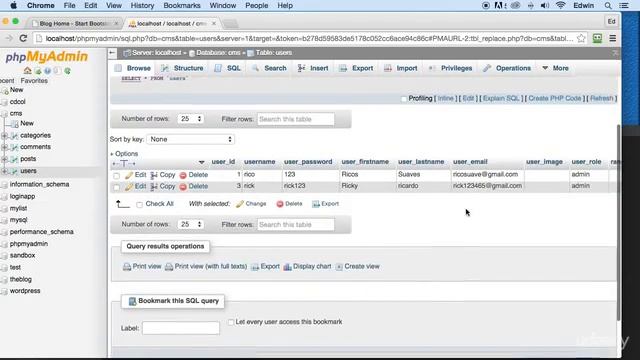The width and height of the screenshot is (640, 360).
Task: Open the Insert tab
Action: click(x=313, y=68)
